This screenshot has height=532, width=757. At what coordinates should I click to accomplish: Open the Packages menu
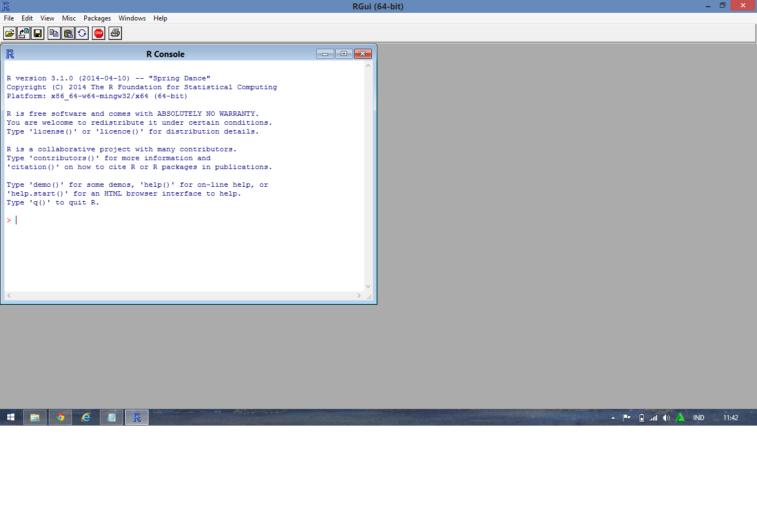(97, 18)
